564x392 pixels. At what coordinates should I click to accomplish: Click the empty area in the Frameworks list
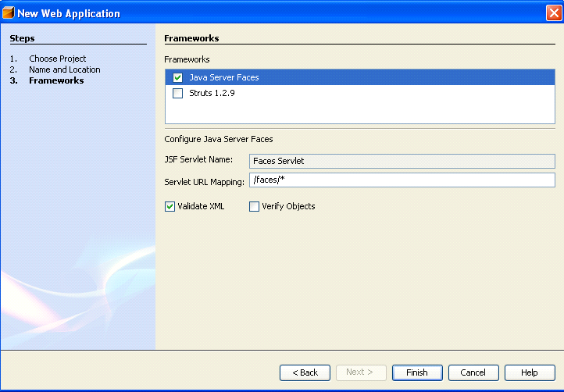(359, 112)
